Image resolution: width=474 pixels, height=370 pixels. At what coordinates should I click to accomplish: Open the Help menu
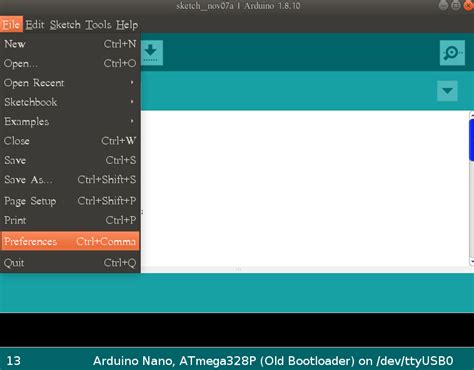click(127, 24)
